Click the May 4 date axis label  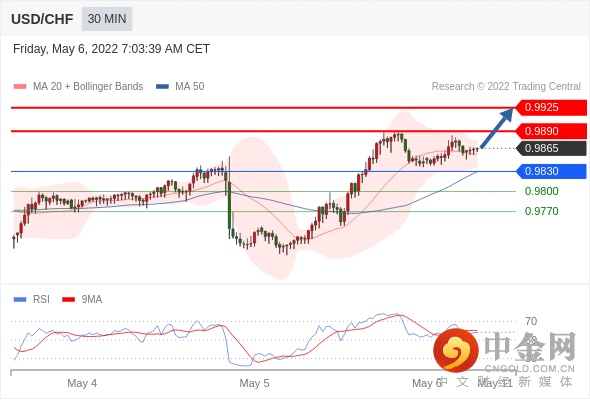[82, 383]
